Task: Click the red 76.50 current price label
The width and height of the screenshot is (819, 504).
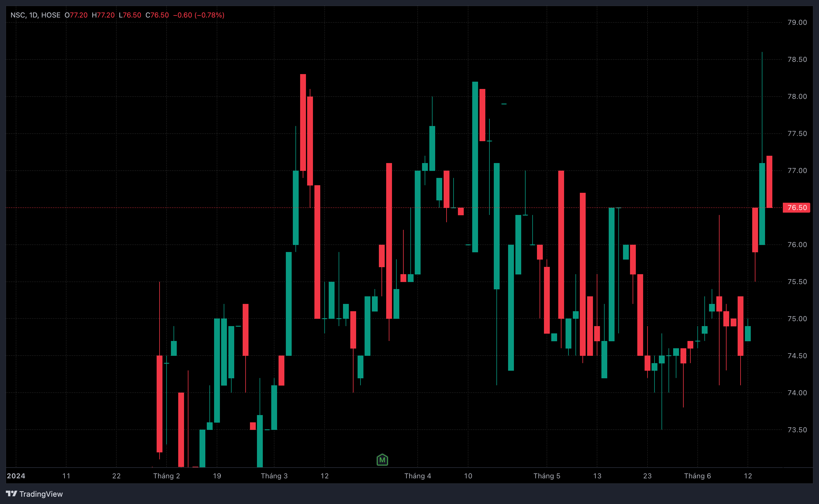Action: tap(797, 208)
